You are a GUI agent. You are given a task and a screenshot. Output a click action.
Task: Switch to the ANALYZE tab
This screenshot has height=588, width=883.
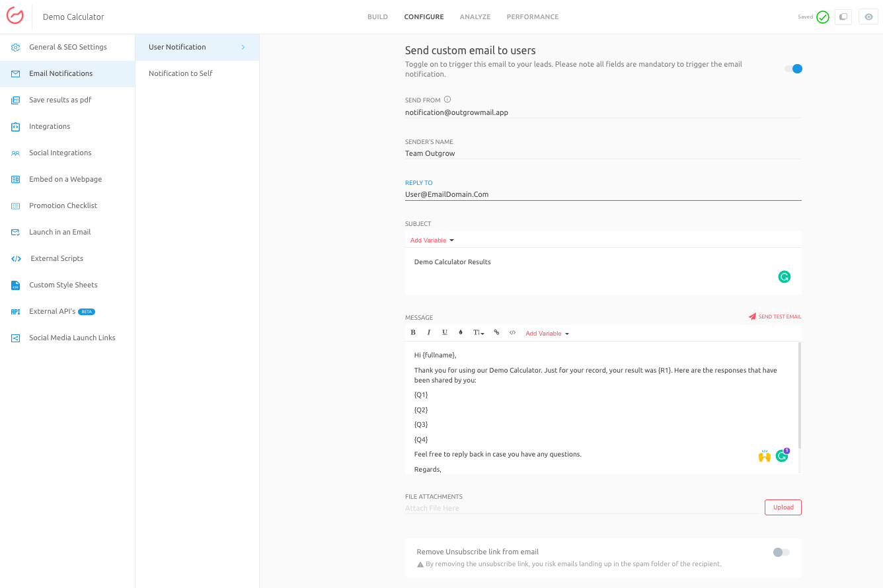475,17
